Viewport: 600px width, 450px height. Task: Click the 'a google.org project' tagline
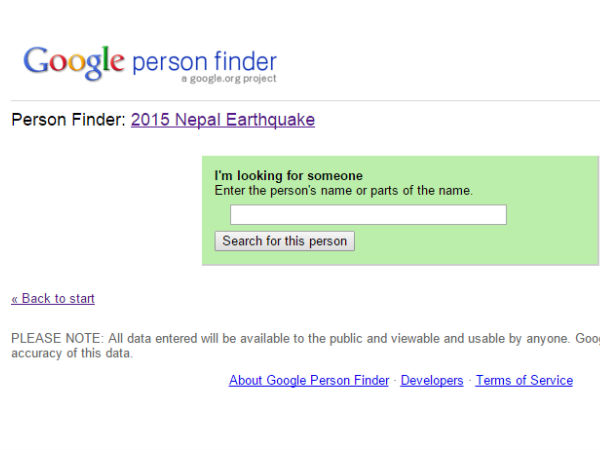229,79
